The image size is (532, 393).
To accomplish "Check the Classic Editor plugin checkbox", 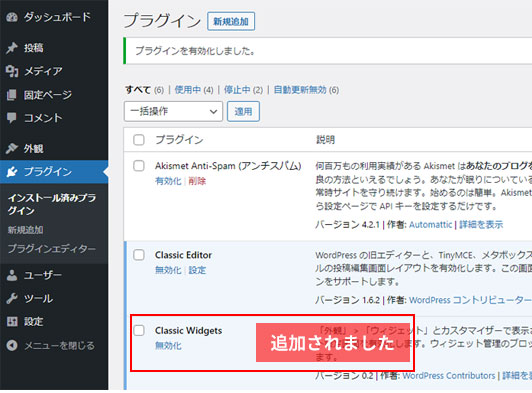I will pyautogui.click(x=139, y=255).
